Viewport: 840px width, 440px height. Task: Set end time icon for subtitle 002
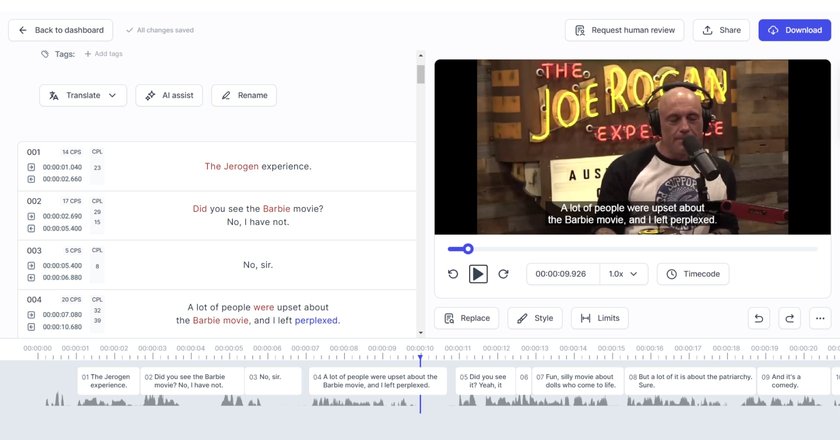pyautogui.click(x=31, y=228)
